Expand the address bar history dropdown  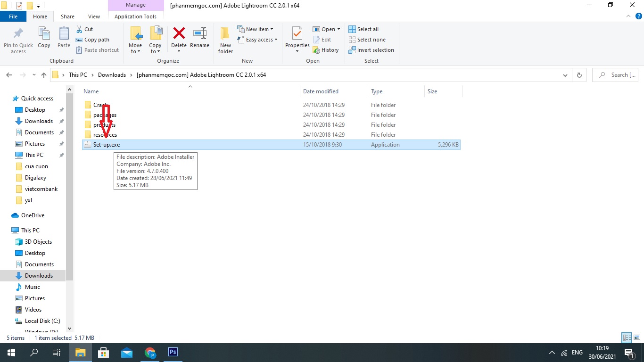pos(565,75)
